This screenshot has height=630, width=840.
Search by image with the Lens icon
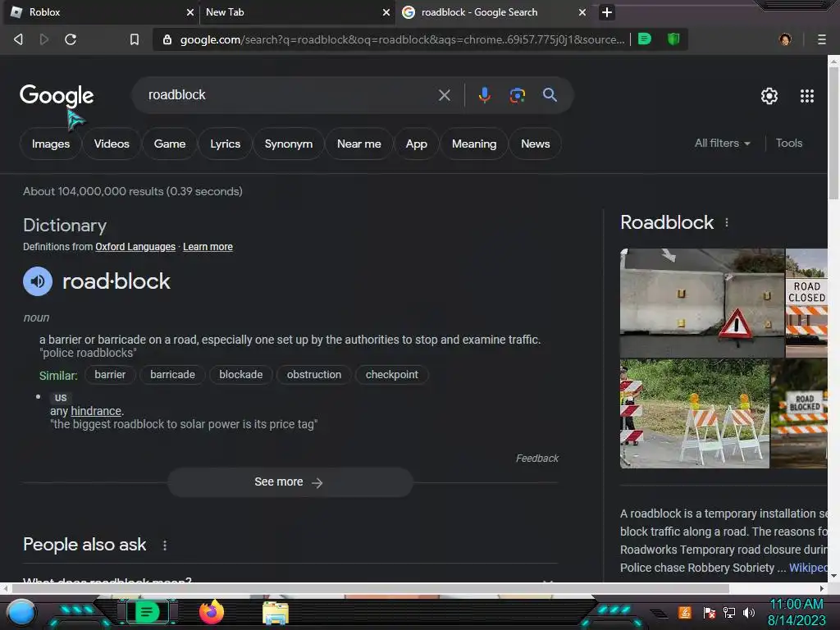coord(517,95)
